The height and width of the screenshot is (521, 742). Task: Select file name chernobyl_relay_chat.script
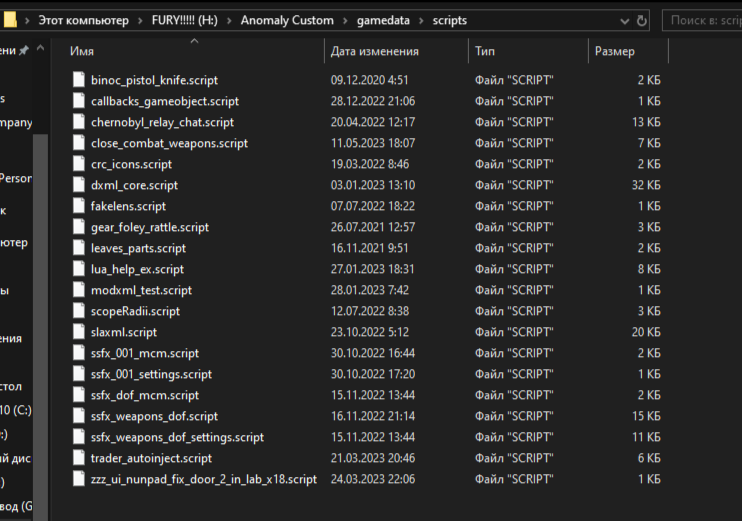[162, 122]
